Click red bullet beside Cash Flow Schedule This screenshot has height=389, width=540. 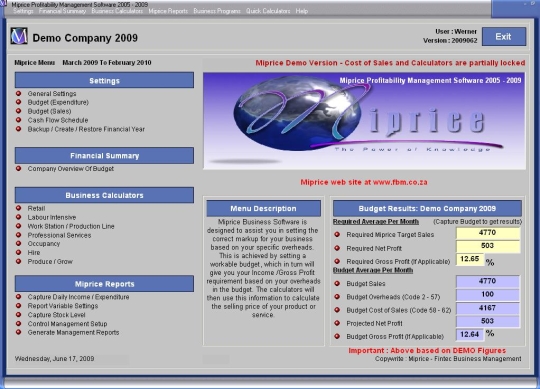(x=19, y=120)
